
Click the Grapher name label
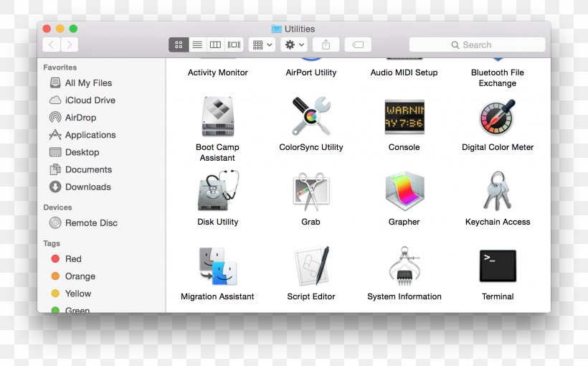404,222
